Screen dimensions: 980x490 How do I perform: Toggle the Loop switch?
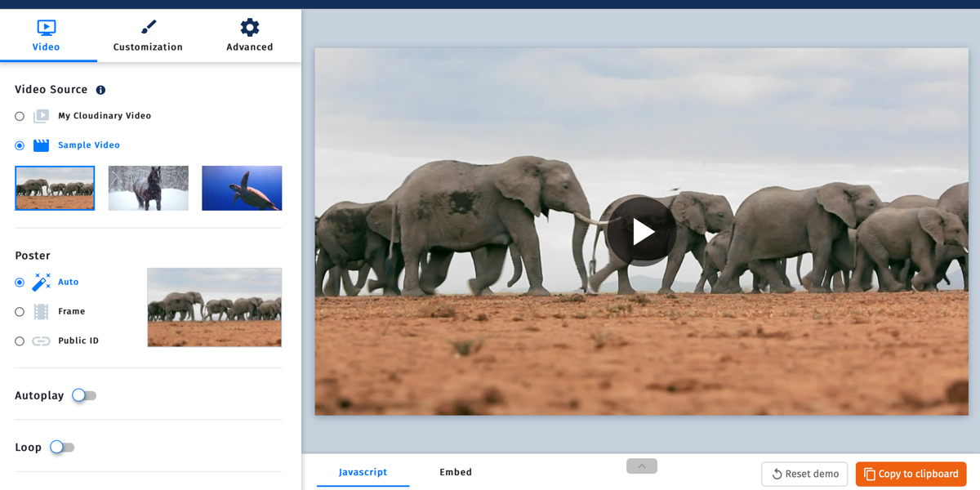pos(62,448)
